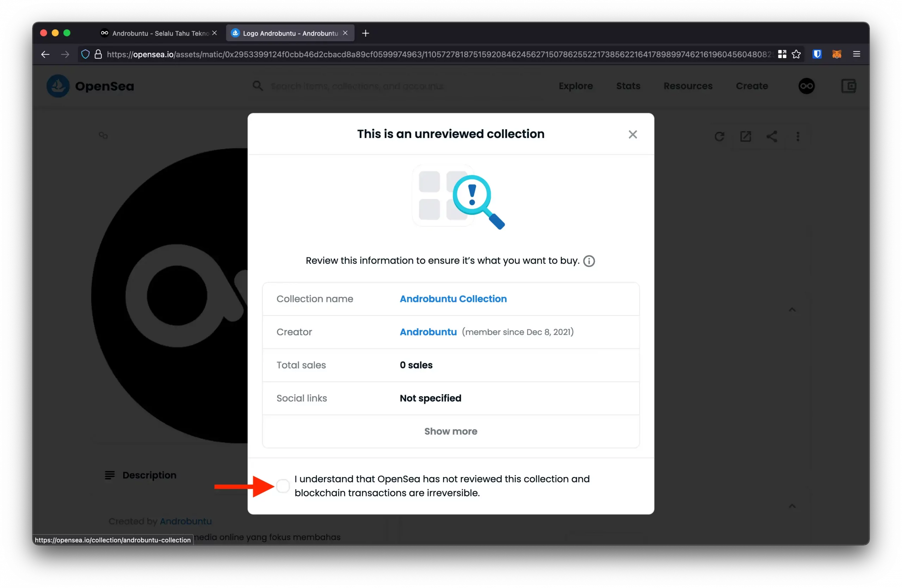
Task: Click the refresh metadata icon
Action: pos(719,136)
